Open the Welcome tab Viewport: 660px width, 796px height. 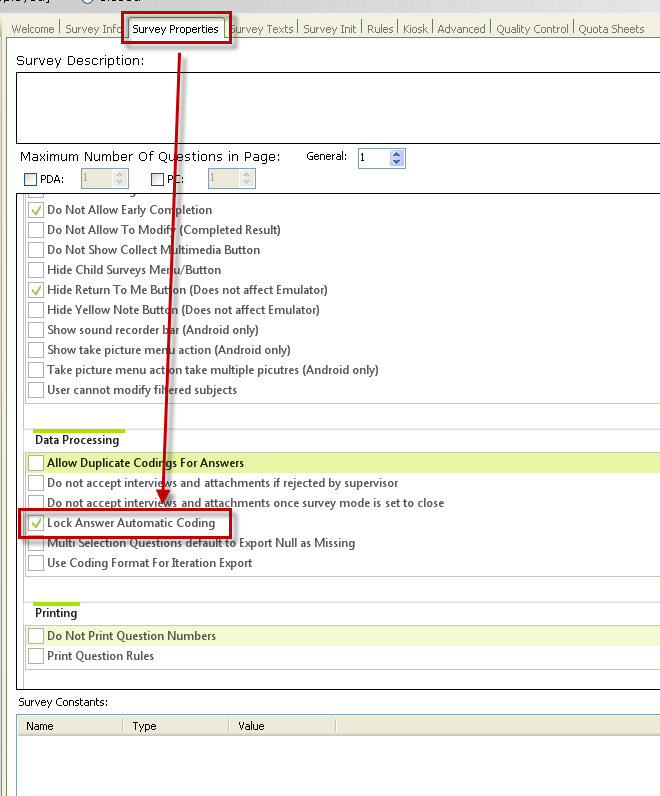click(33, 29)
